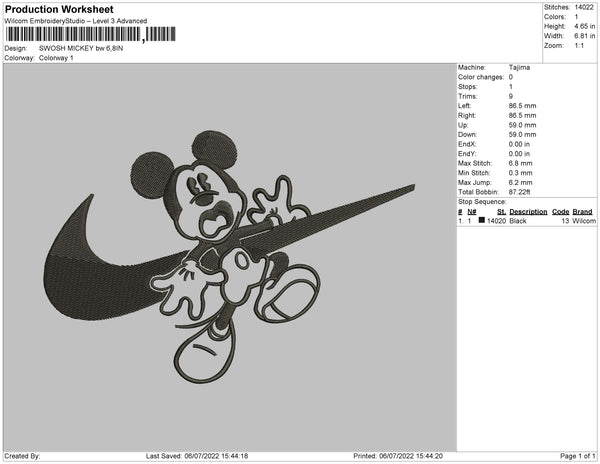Click the stitch count '14020' in stop row

coord(496,221)
